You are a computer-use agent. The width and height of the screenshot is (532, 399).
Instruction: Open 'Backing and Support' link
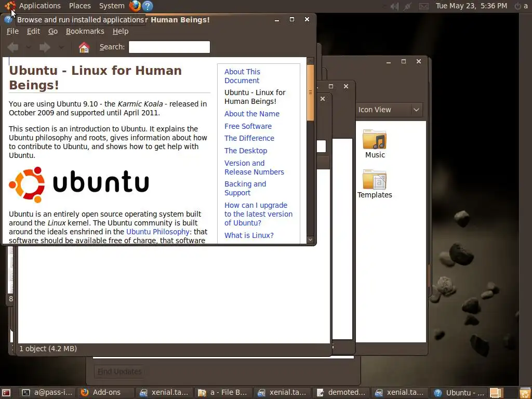[245, 188]
